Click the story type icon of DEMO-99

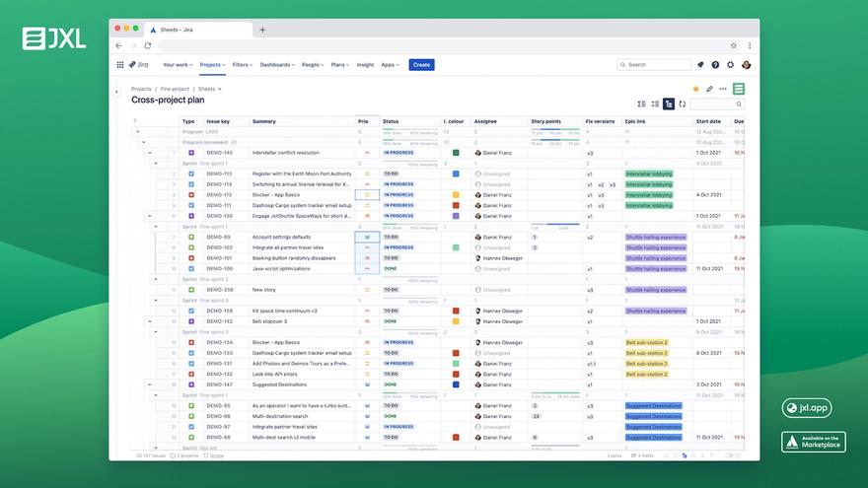pyautogui.click(x=191, y=237)
